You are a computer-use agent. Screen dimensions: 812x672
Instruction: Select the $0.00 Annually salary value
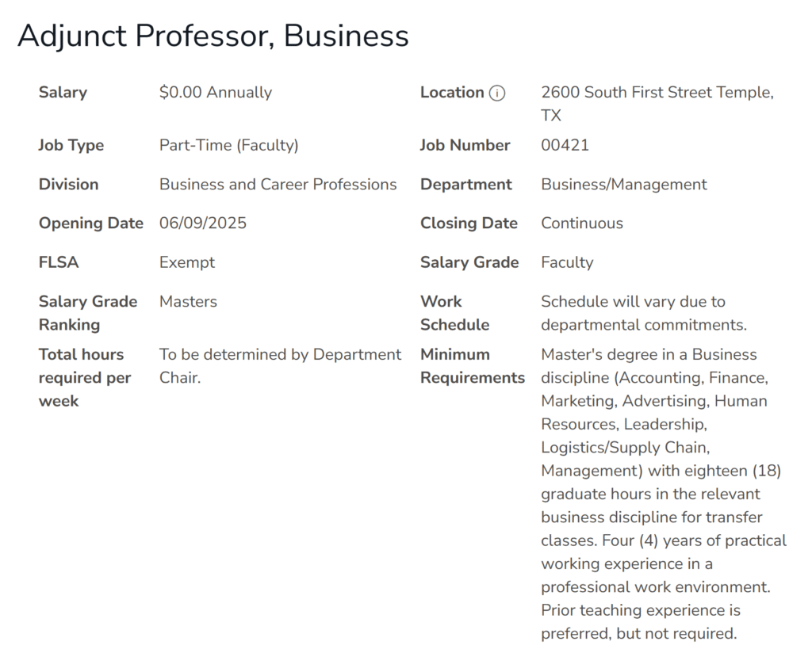[215, 93]
